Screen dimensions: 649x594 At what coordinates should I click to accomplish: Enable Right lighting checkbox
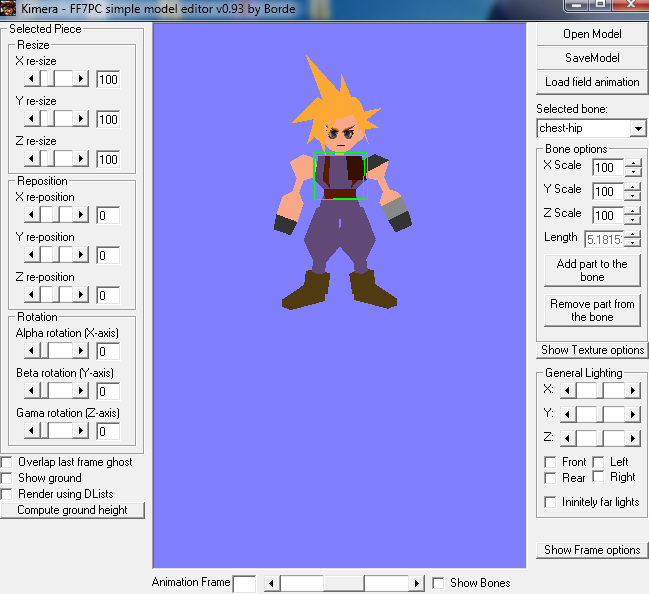click(x=598, y=477)
